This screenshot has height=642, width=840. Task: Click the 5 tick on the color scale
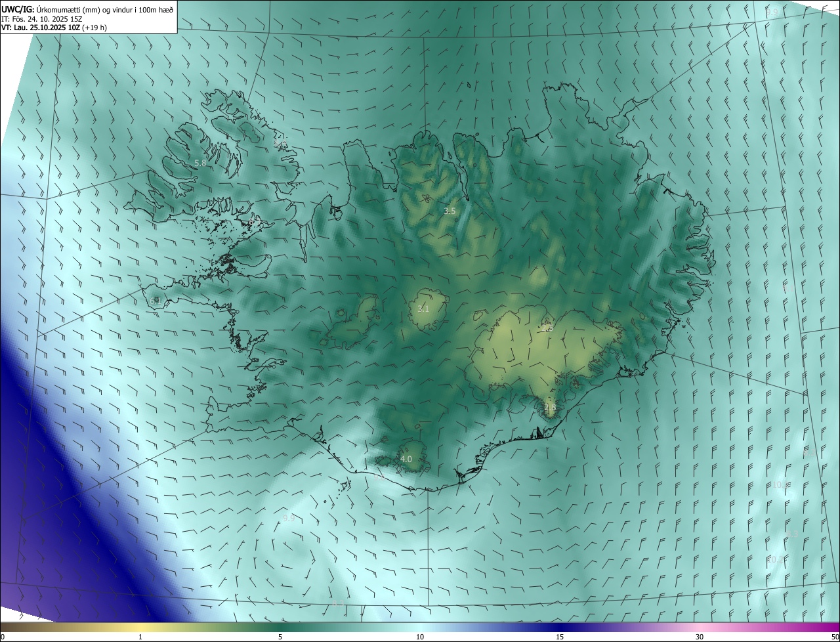(280, 637)
